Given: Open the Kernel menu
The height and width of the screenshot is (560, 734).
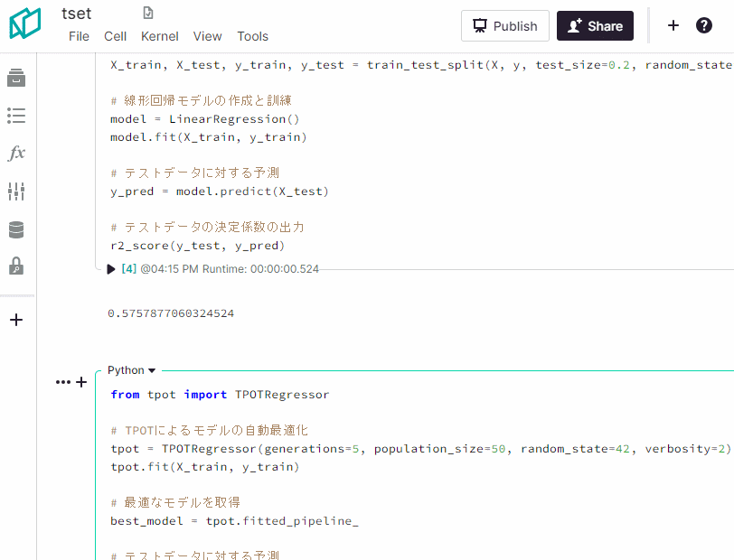Looking at the screenshot, I should pos(159,36).
